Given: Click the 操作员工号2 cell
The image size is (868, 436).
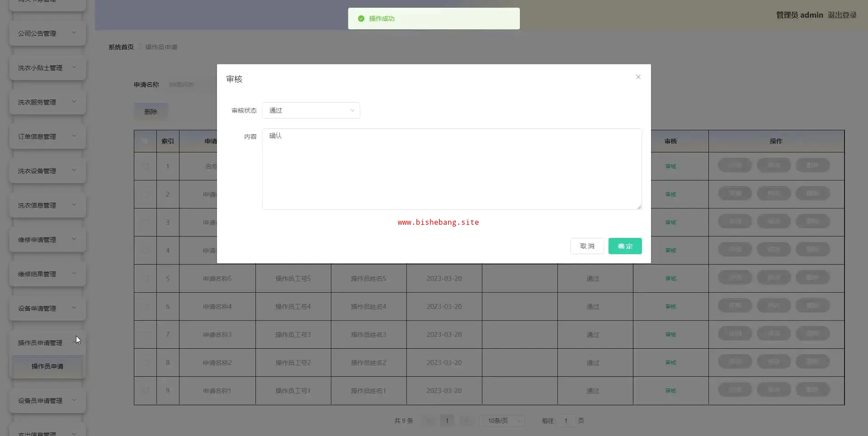Looking at the screenshot, I should (293, 363).
